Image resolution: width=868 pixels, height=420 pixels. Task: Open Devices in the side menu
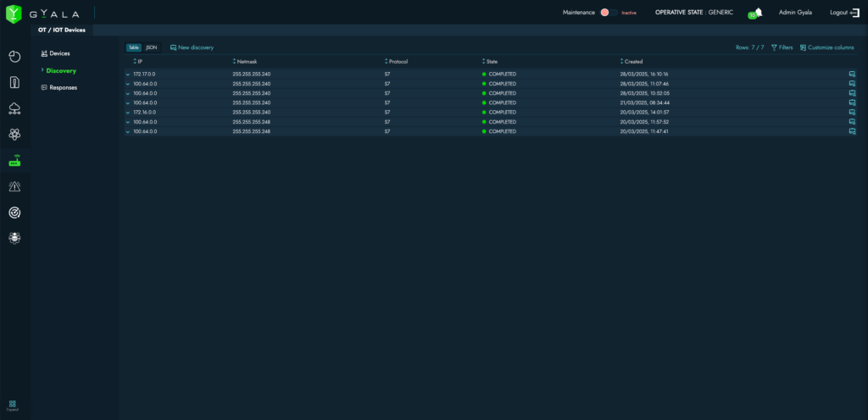coord(58,53)
